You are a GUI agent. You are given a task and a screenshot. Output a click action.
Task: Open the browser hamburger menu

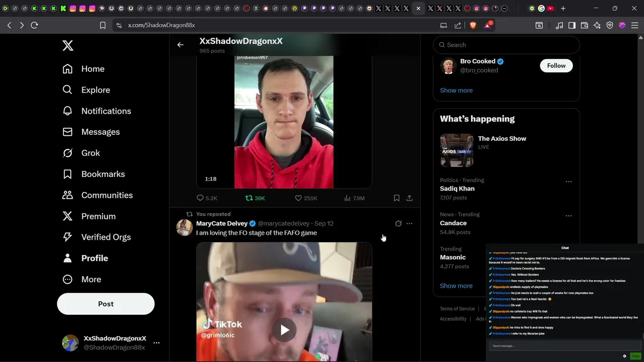coord(635,25)
